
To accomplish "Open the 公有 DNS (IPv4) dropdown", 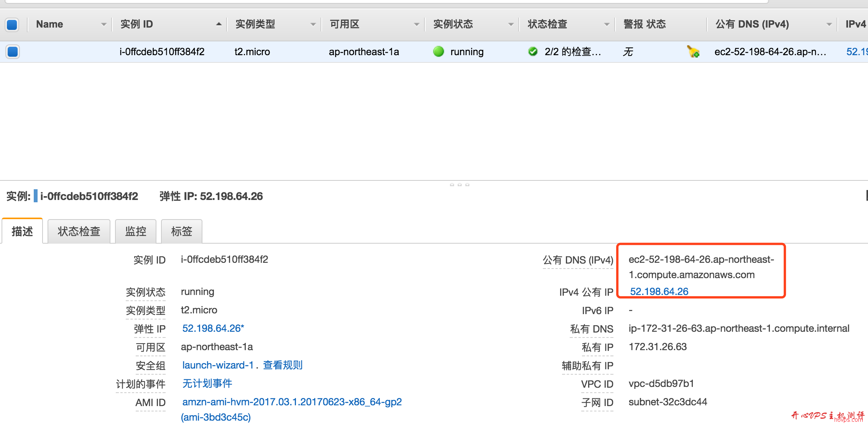I will point(829,24).
